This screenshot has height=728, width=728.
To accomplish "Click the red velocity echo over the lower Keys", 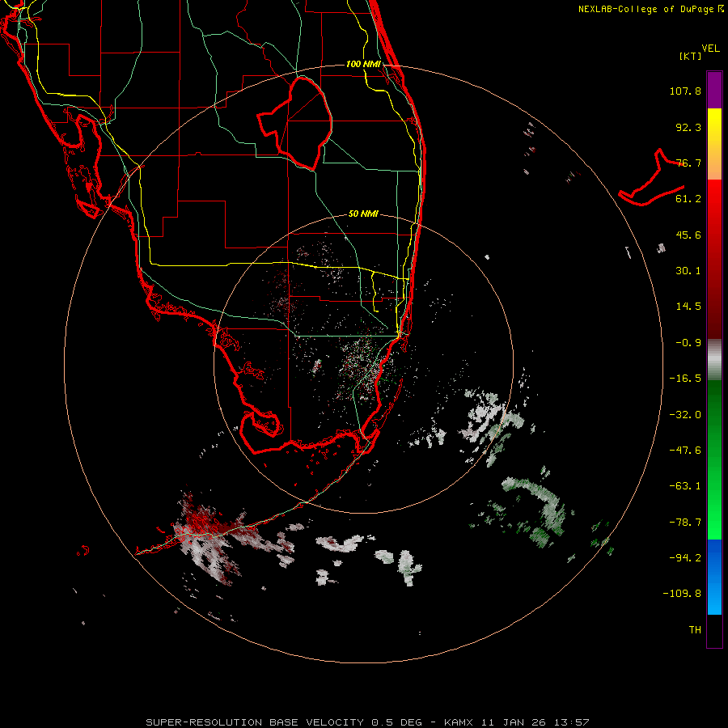I will (202, 523).
